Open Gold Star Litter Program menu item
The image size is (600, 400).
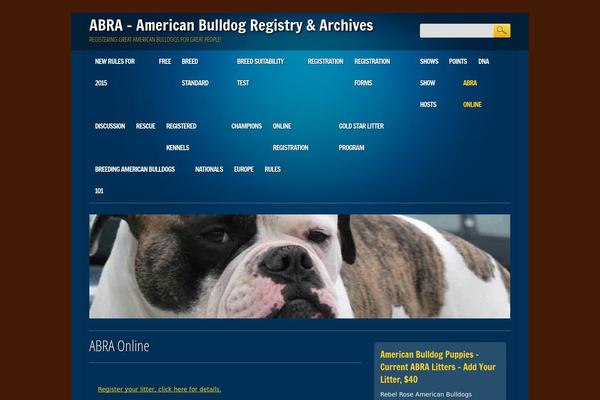coord(361,137)
